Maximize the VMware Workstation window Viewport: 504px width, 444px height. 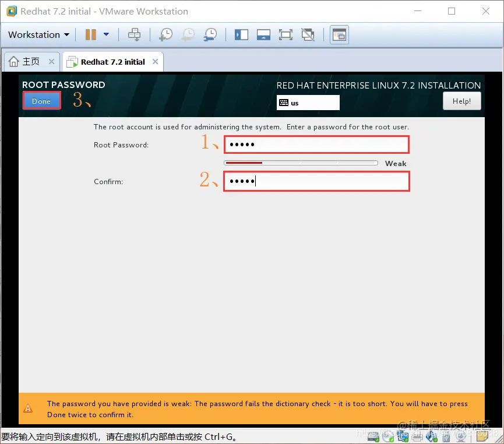pyautogui.click(x=452, y=11)
